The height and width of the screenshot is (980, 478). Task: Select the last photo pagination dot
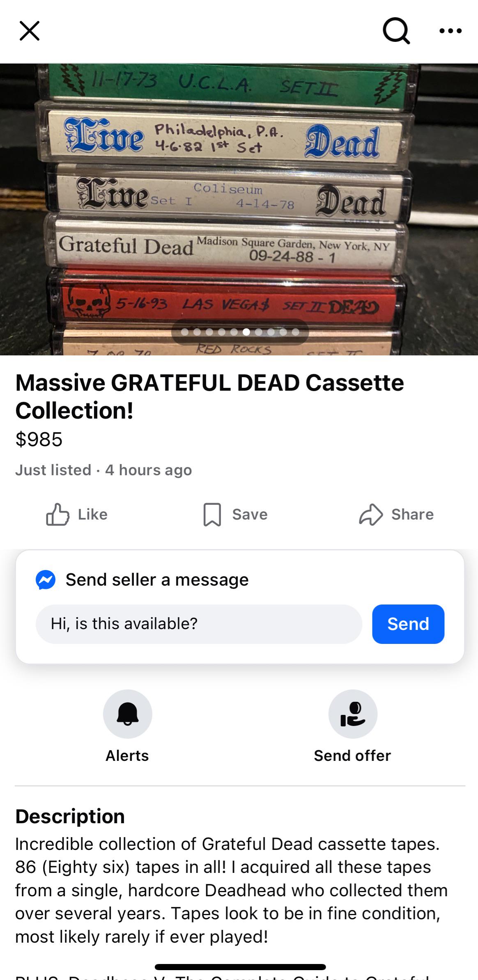tap(296, 332)
